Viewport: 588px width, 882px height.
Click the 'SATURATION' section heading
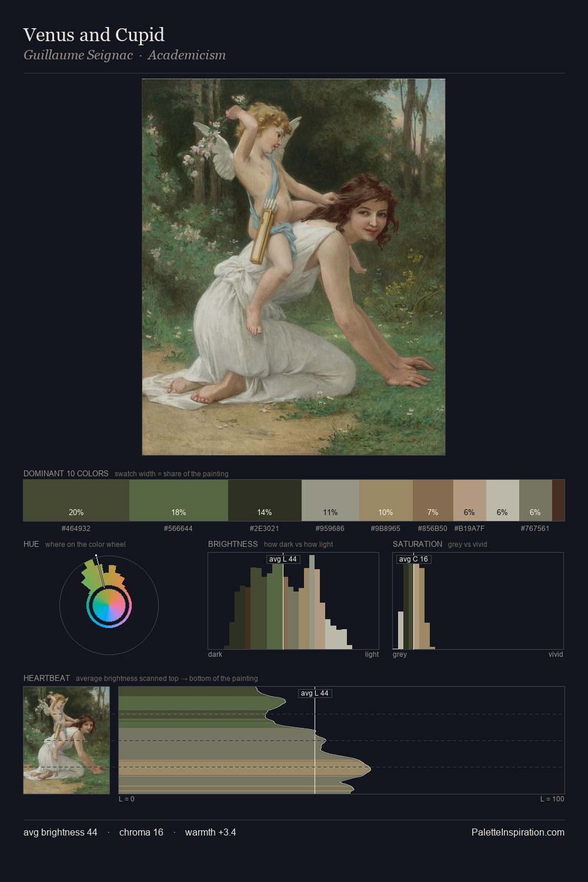click(x=417, y=544)
